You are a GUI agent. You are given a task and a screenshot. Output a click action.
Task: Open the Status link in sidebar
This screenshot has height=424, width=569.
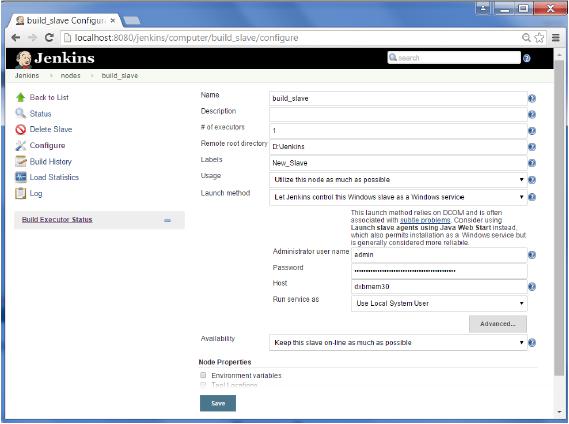pos(40,114)
